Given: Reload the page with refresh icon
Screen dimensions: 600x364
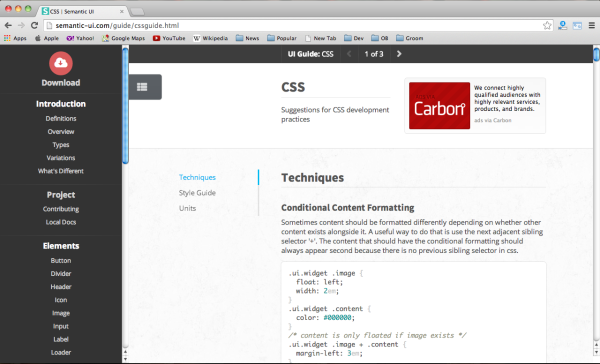Looking at the screenshot, I should pos(34,25).
